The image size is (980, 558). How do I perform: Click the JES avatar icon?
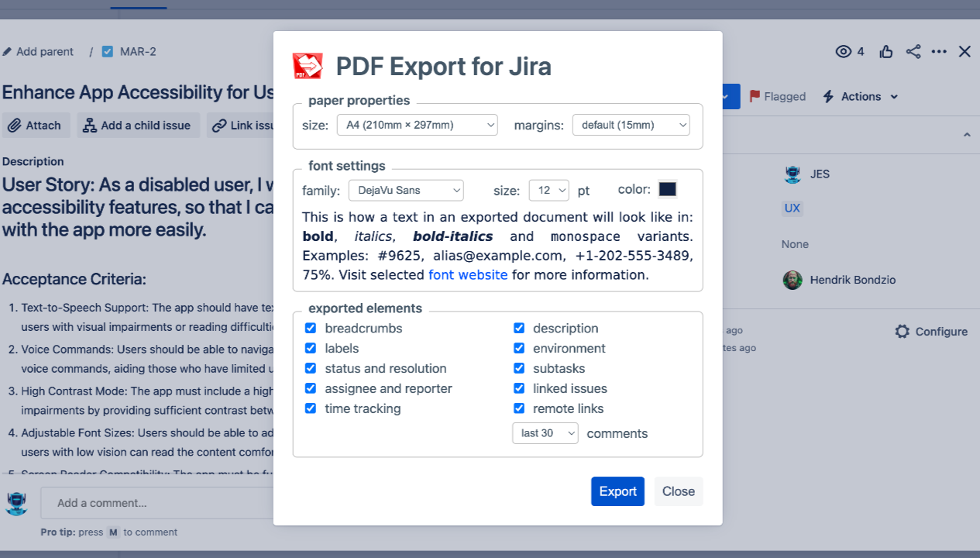tap(793, 174)
